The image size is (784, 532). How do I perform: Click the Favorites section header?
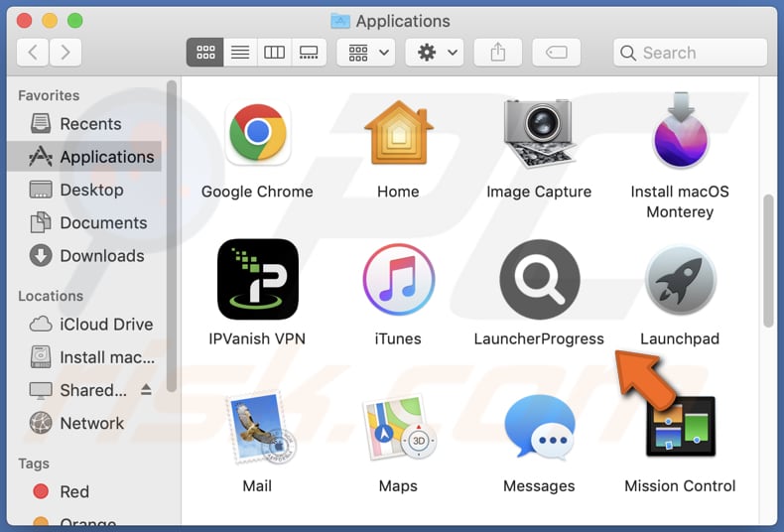[x=49, y=95]
